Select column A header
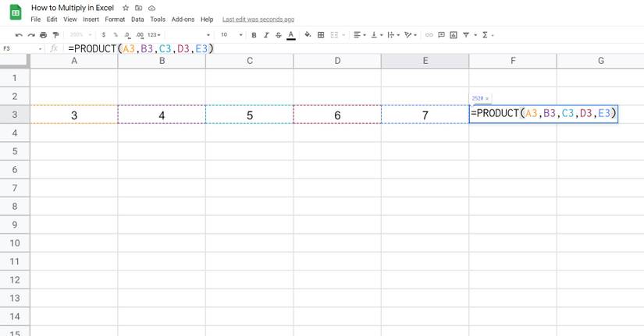 [74, 61]
